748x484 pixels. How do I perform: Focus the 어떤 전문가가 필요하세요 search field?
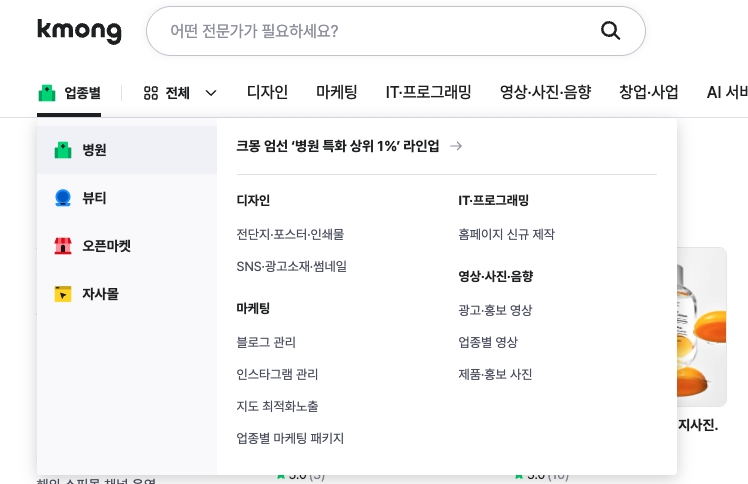click(370, 31)
